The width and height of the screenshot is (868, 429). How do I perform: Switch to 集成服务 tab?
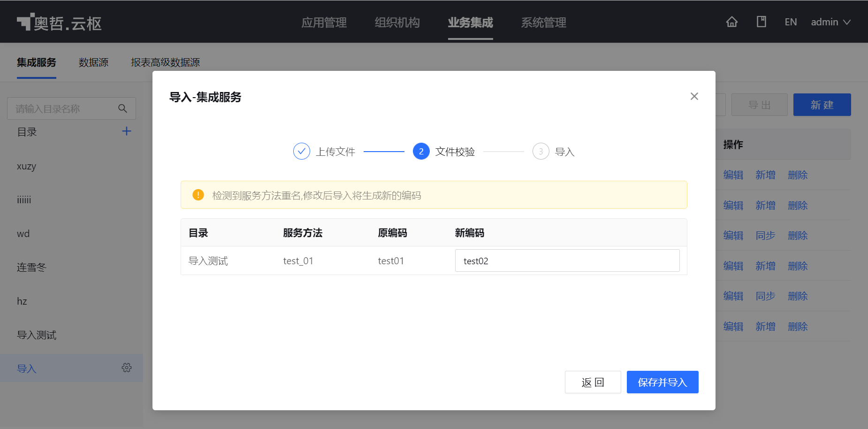click(37, 62)
